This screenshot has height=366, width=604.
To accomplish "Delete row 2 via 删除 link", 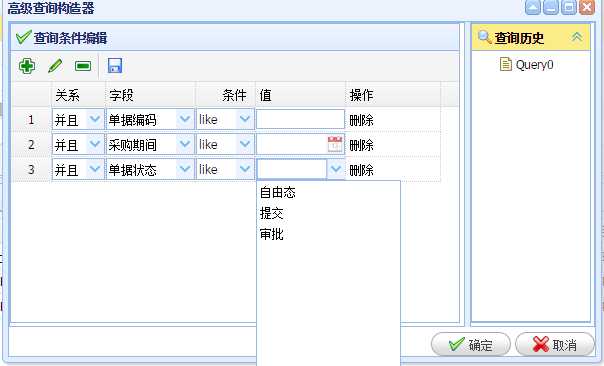I will coord(361,145).
